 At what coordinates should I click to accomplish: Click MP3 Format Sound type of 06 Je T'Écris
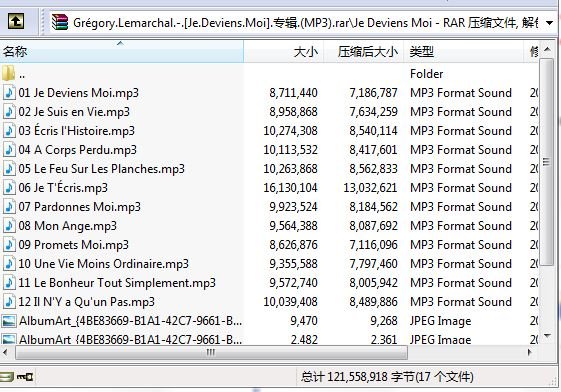[461, 188]
